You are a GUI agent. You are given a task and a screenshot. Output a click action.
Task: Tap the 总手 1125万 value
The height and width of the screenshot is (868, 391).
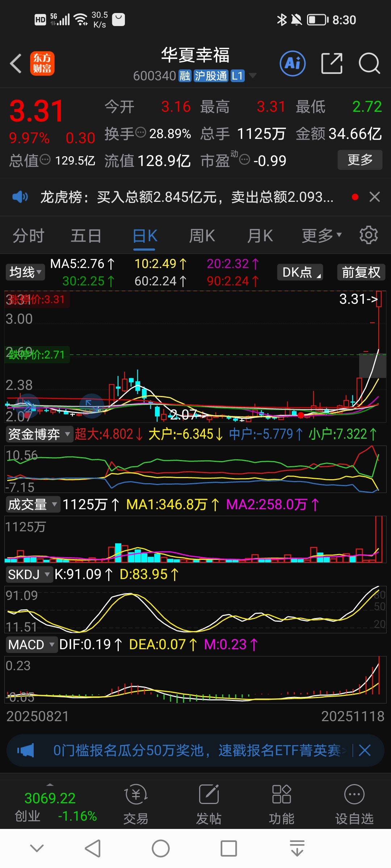coord(261,133)
